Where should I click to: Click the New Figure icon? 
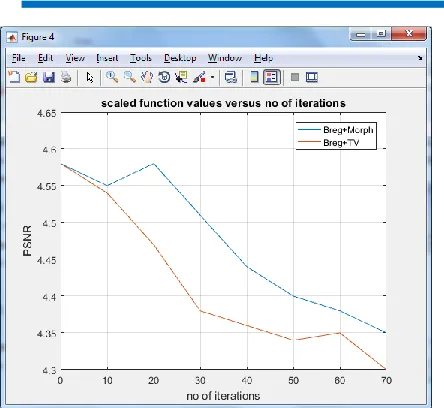tap(14, 77)
